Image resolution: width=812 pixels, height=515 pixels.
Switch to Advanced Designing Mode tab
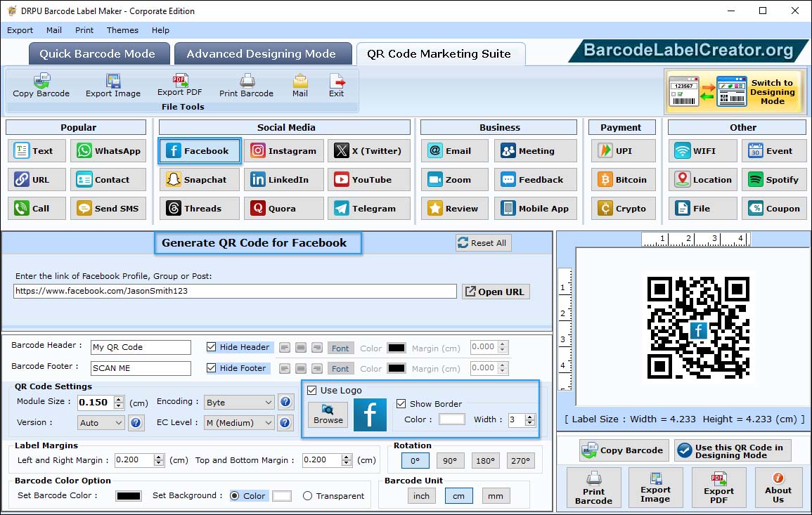261,54
